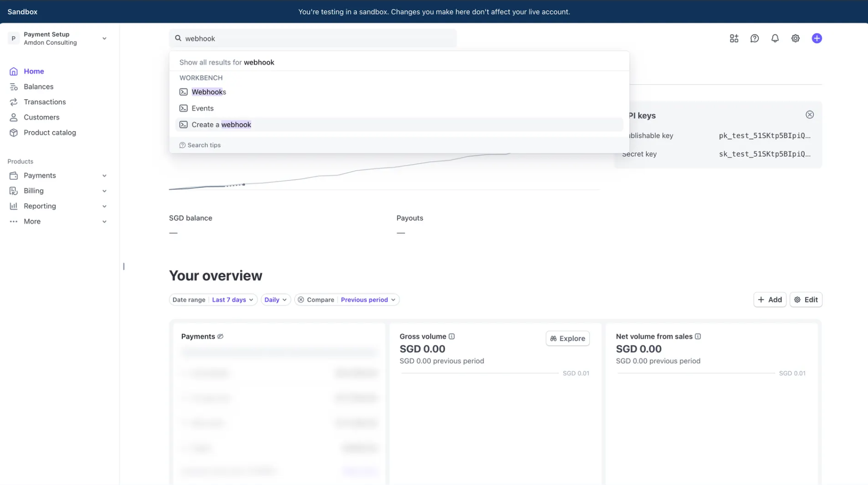The height and width of the screenshot is (485, 868).
Task: Open the Daily interval dropdown
Action: 275,299
